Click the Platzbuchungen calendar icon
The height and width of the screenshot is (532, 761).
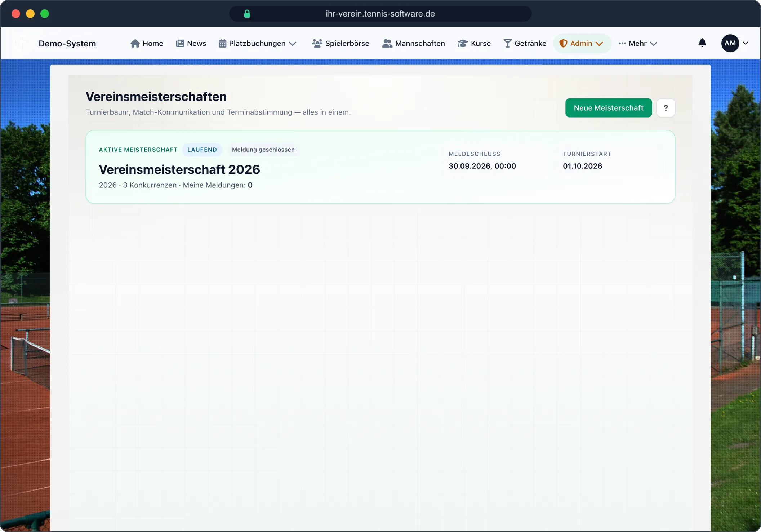[223, 44]
